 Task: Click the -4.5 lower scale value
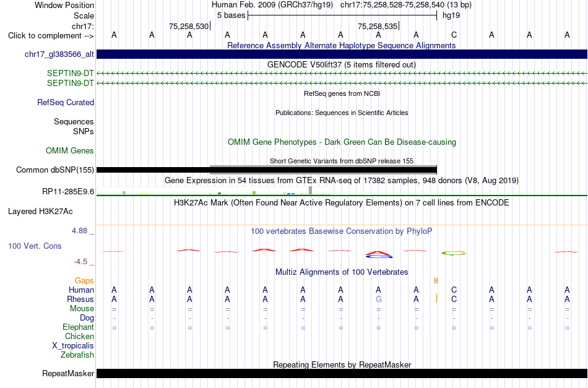(x=80, y=261)
